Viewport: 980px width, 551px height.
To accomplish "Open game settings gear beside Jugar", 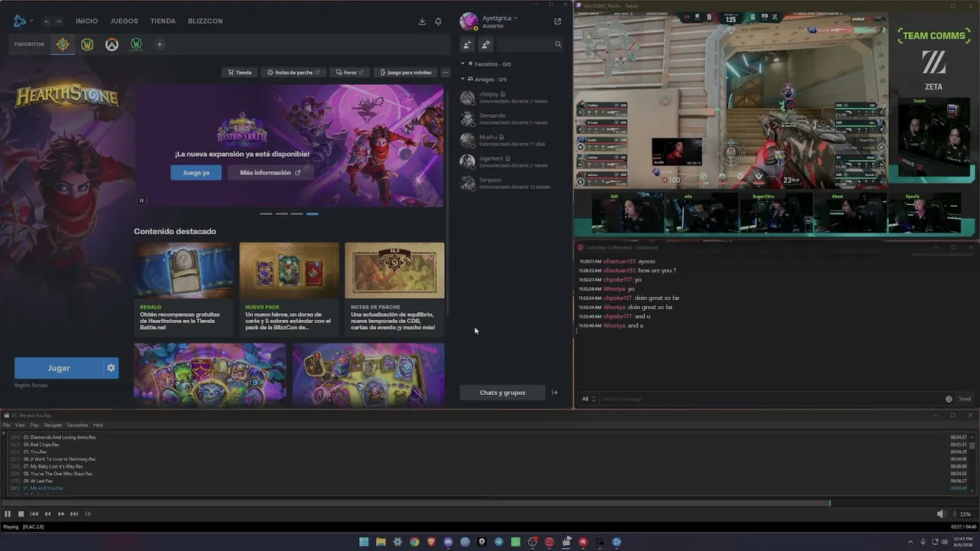I will (111, 368).
